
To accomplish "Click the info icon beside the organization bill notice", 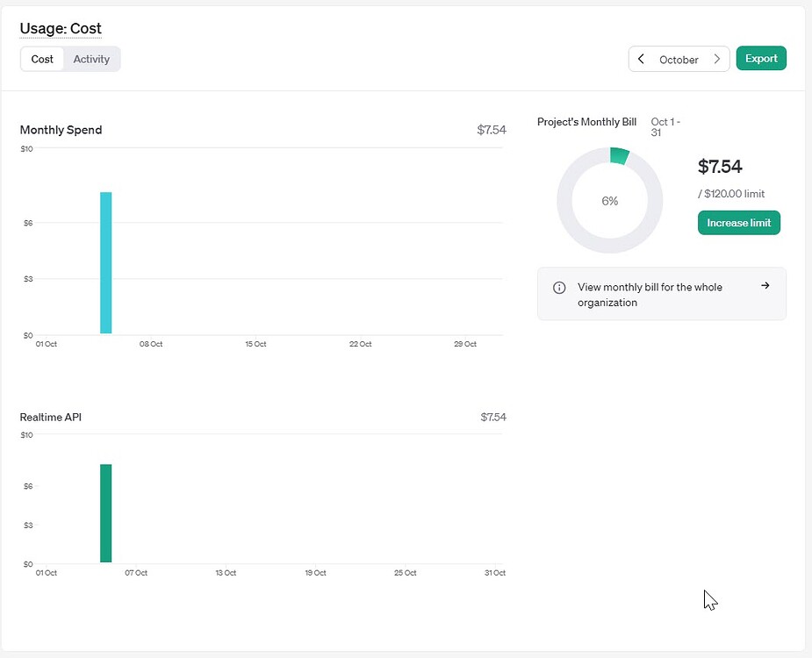I will coord(558,287).
